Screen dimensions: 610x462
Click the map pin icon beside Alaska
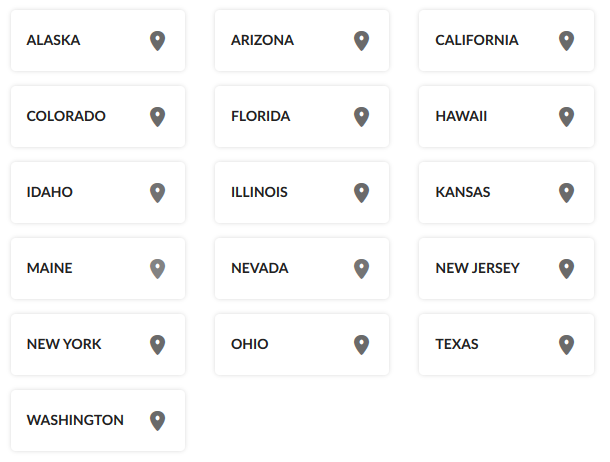[x=157, y=40]
